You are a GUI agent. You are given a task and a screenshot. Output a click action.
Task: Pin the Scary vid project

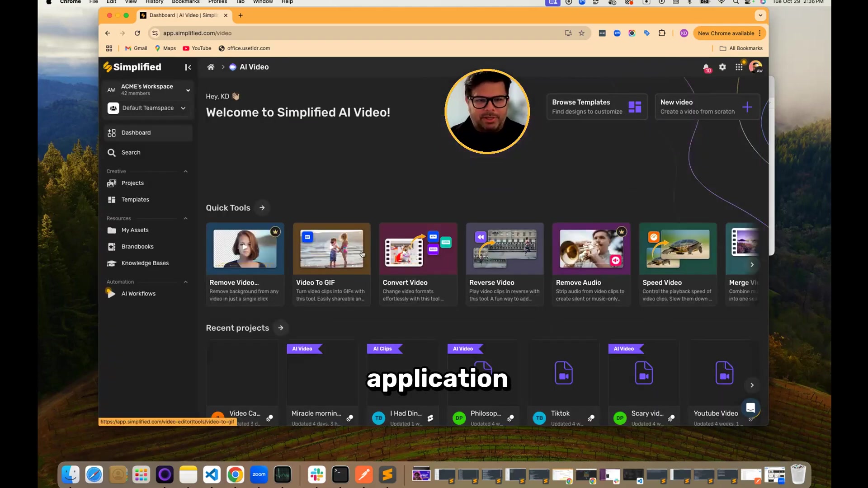pyautogui.click(x=671, y=418)
